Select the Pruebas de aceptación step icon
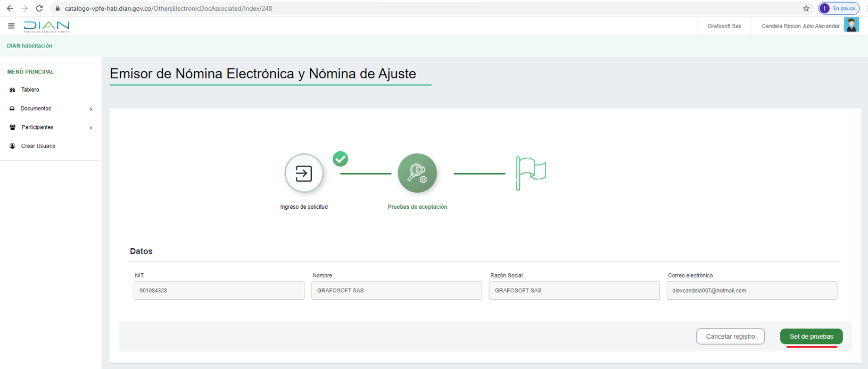The width and height of the screenshot is (868, 369). point(417,173)
